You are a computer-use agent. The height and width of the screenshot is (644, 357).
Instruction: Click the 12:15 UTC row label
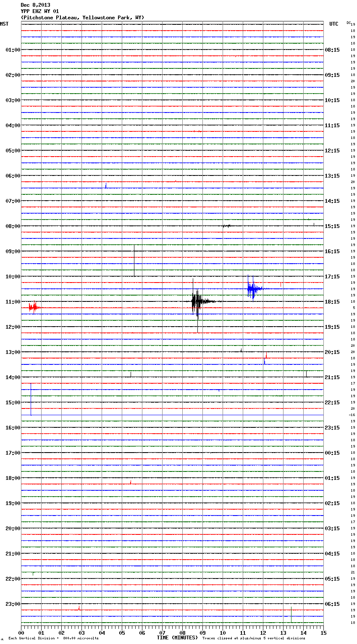332,151
